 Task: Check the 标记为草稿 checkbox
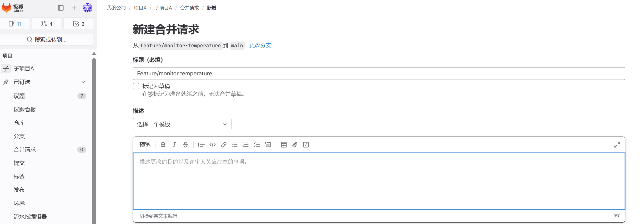pos(136,86)
